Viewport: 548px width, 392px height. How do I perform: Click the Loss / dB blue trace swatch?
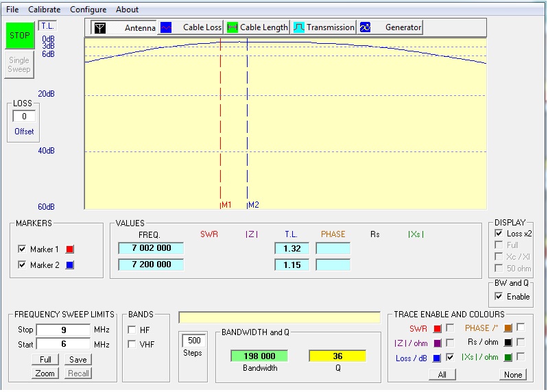click(437, 358)
